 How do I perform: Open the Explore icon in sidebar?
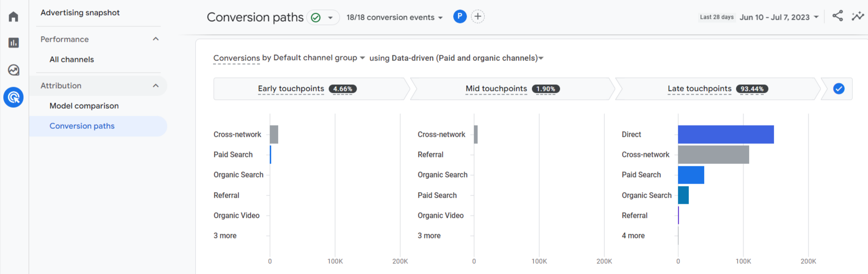coord(14,70)
